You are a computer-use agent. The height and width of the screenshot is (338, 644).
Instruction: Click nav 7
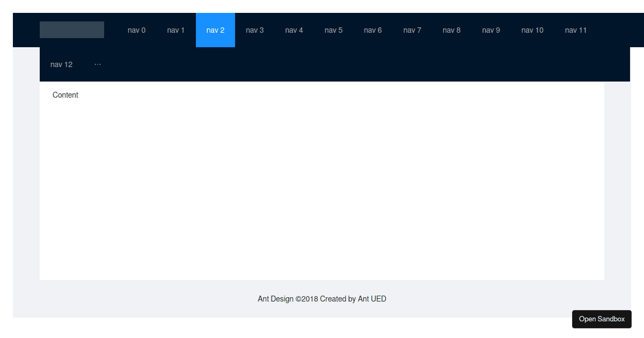pos(412,30)
